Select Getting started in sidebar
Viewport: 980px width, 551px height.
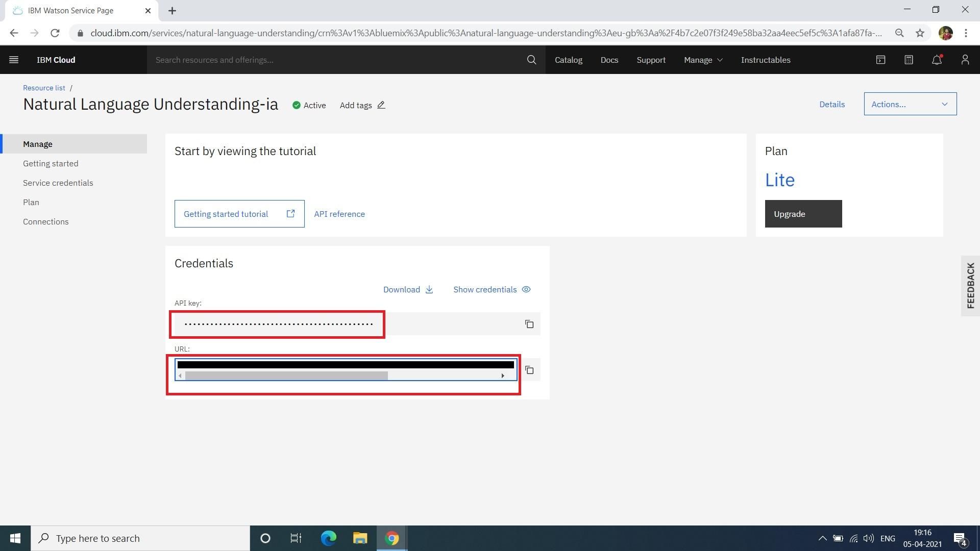[51, 163]
